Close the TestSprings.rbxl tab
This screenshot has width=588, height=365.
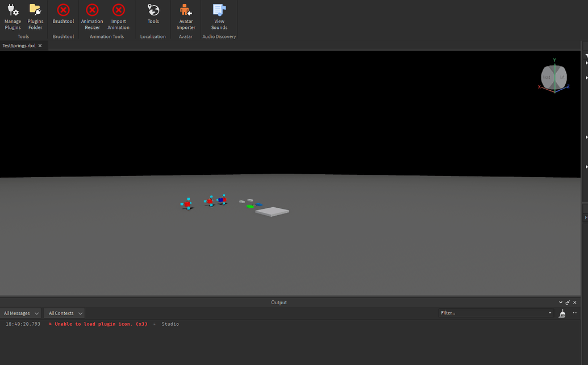(40, 46)
